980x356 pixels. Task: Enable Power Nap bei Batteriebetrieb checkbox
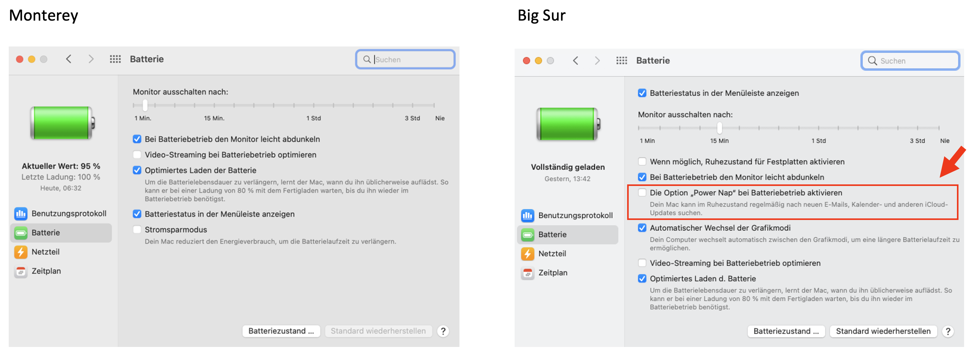[642, 193]
